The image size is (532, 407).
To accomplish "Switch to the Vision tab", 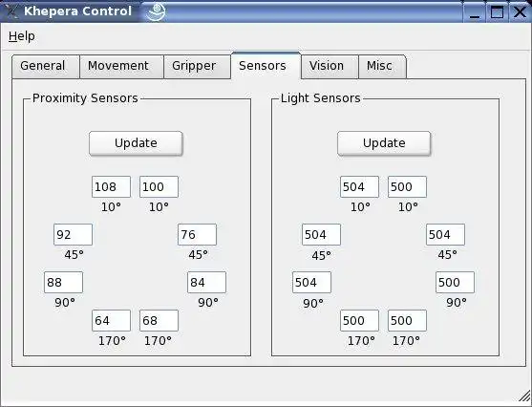I will click(x=330, y=66).
